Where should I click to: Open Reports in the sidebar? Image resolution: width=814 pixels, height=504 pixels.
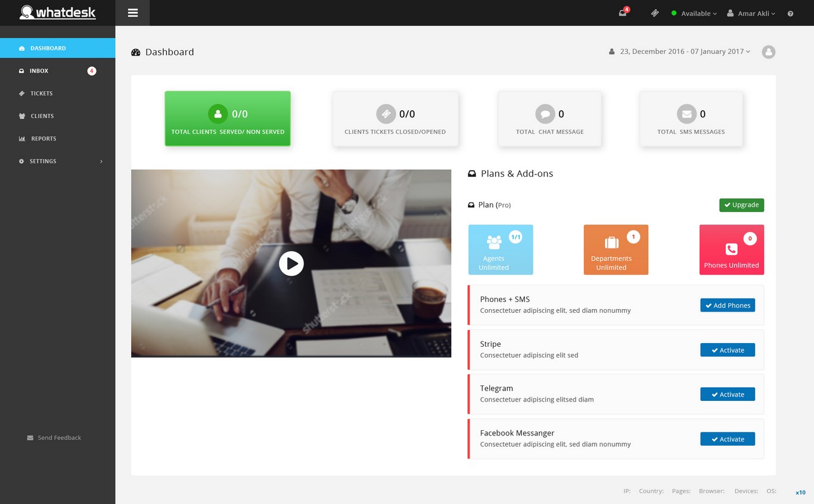pyautogui.click(x=44, y=139)
